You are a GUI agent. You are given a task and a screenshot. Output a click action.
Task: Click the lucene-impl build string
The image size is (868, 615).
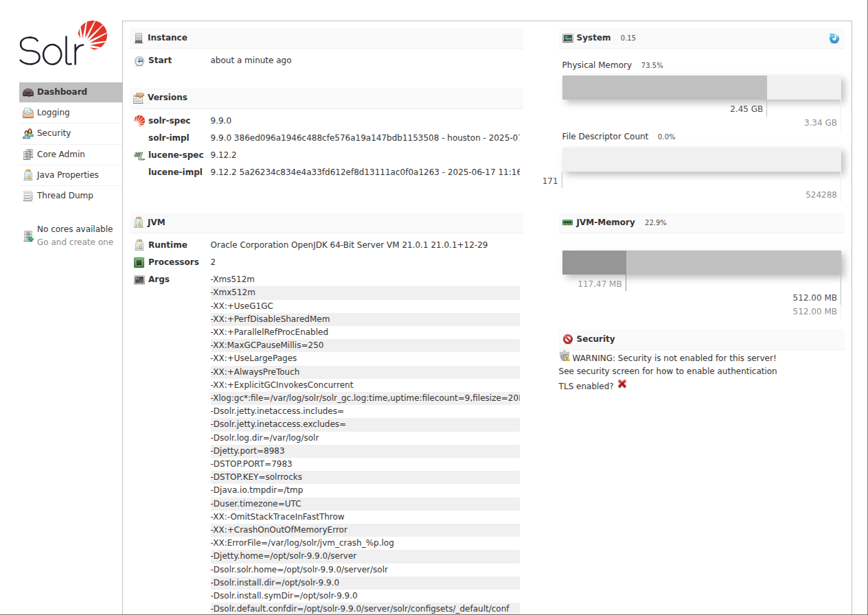click(x=365, y=172)
